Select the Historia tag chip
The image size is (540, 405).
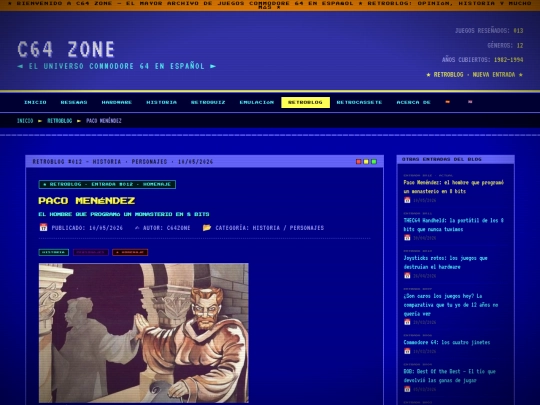53,252
